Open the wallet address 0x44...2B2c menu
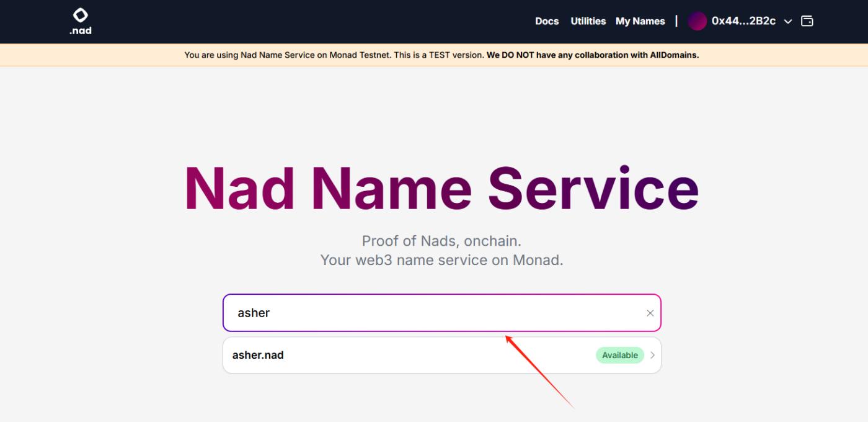The width and height of the screenshot is (868, 422). click(x=743, y=21)
